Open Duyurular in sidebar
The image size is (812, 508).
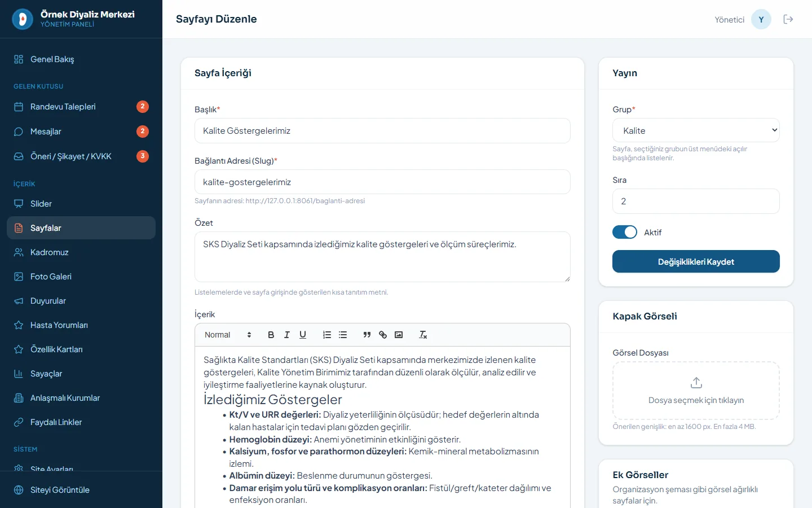click(81, 301)
